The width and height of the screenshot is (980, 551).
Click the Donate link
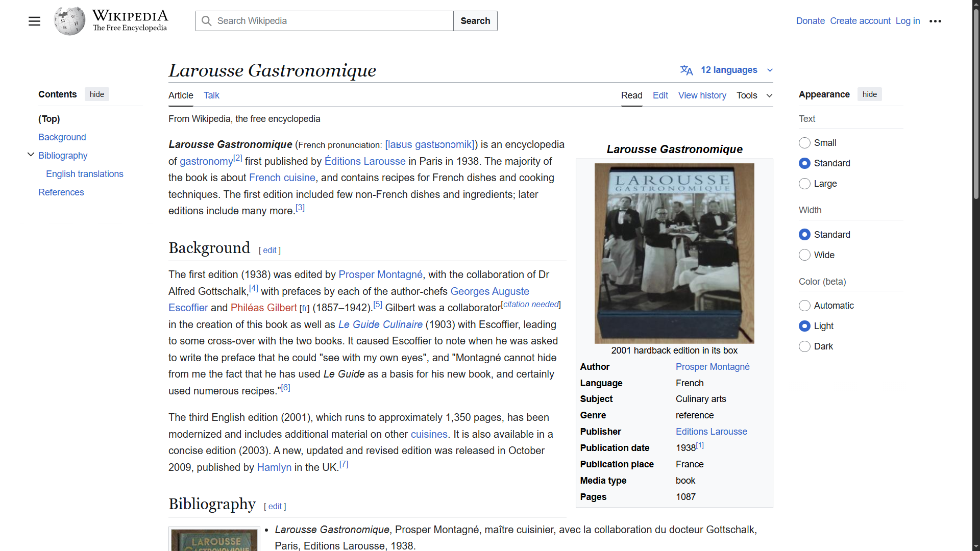pos(810,21)
